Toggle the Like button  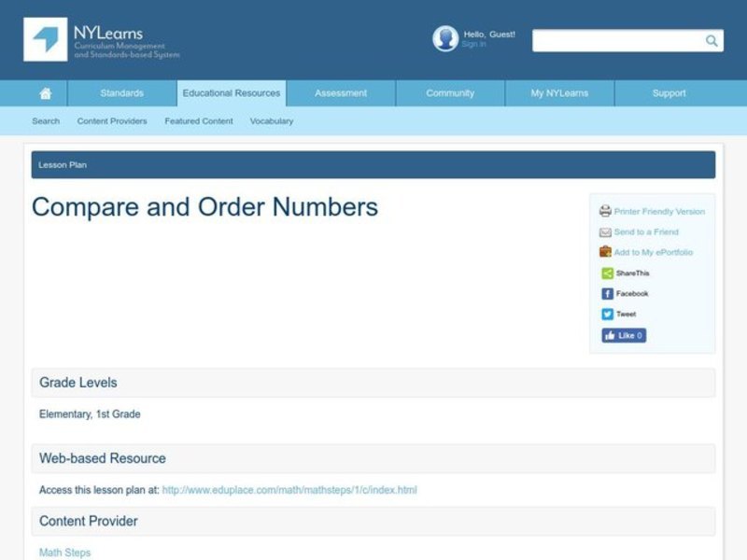[x=623, y=335]
